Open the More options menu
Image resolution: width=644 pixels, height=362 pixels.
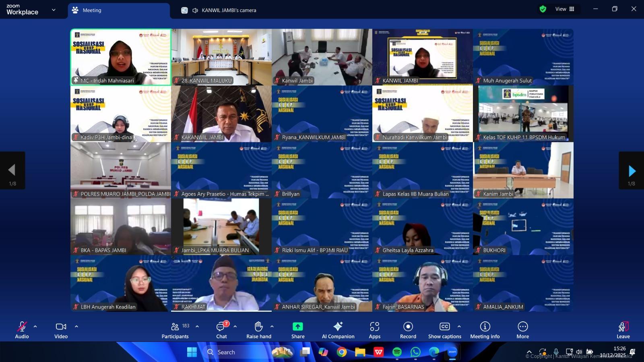522,330
